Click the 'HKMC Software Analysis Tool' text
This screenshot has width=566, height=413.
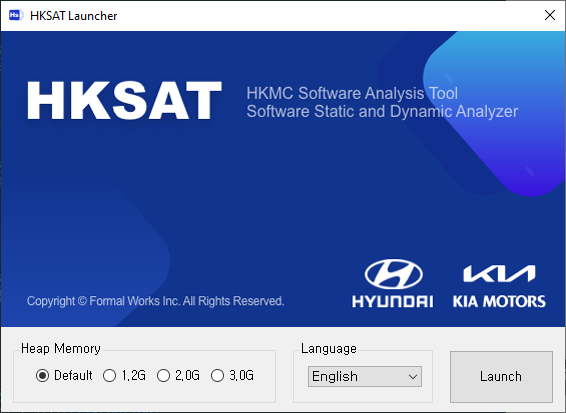(x=352, y=94)
